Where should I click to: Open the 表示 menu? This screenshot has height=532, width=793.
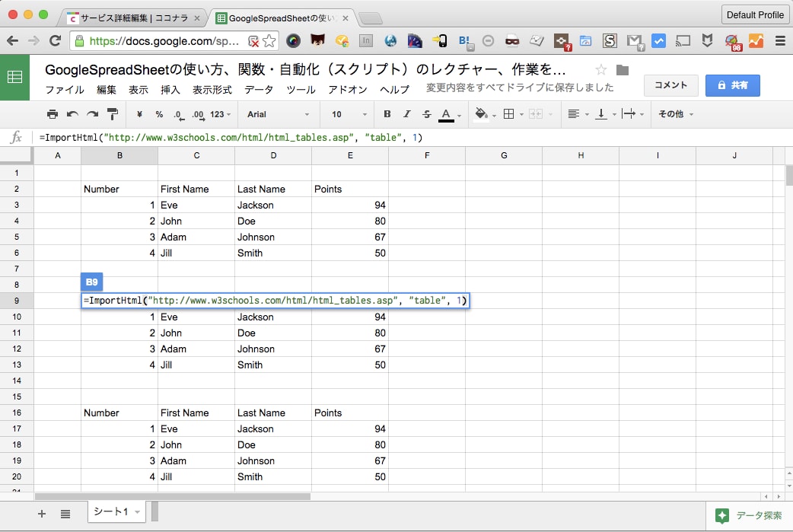(x=138, y=90)
